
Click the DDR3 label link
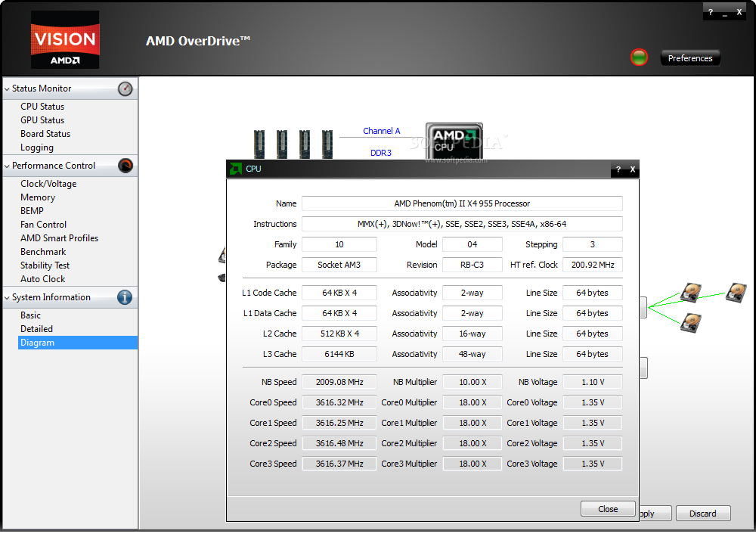click(381, 153)
